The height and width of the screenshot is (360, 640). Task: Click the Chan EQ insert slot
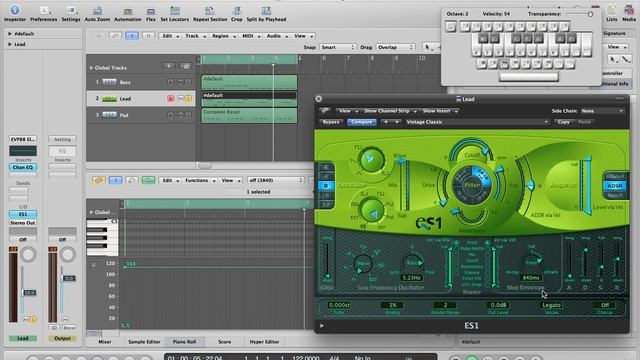pos(23,167)
